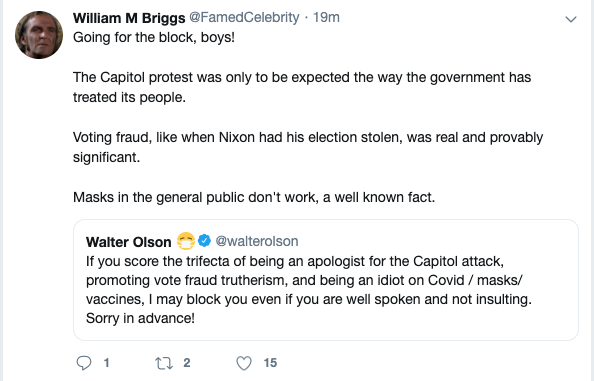This screenshot has width=594, height=381.
Task: Open the @walterolson handle
Action: [x=257, y=241]
